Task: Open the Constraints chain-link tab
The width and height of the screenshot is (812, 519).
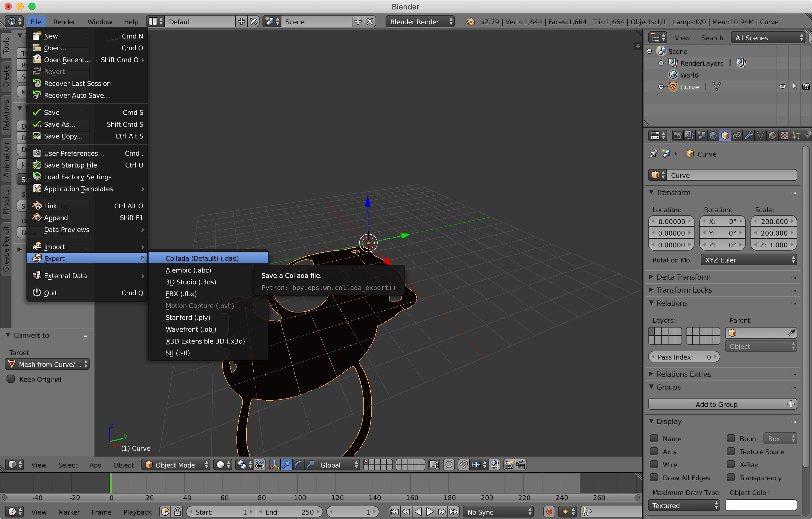Action: pos(737,136)
